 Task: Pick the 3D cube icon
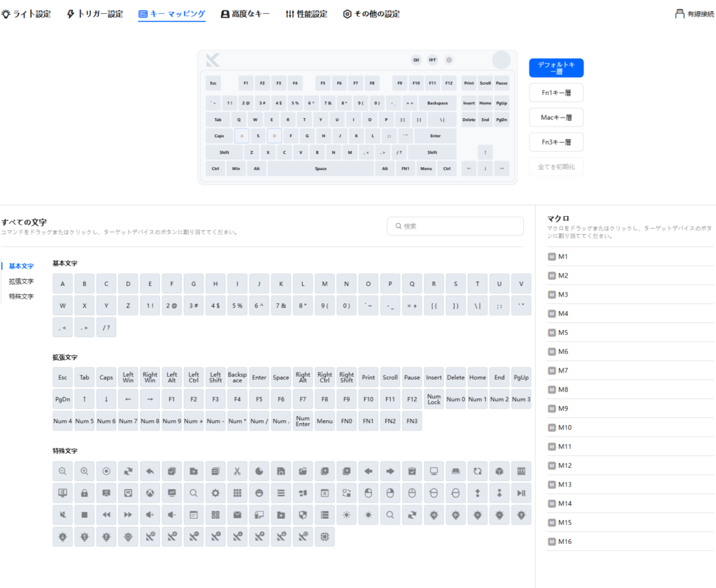499,471
